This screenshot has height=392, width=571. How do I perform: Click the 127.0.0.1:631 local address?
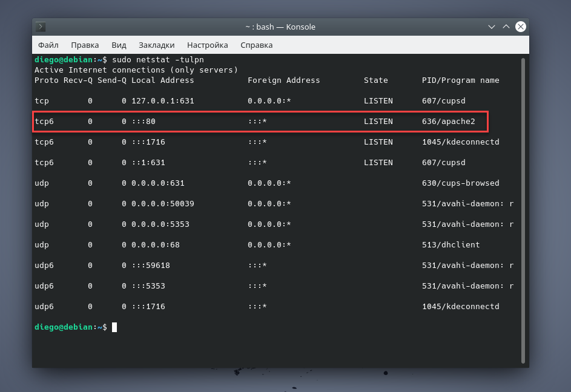162,101
